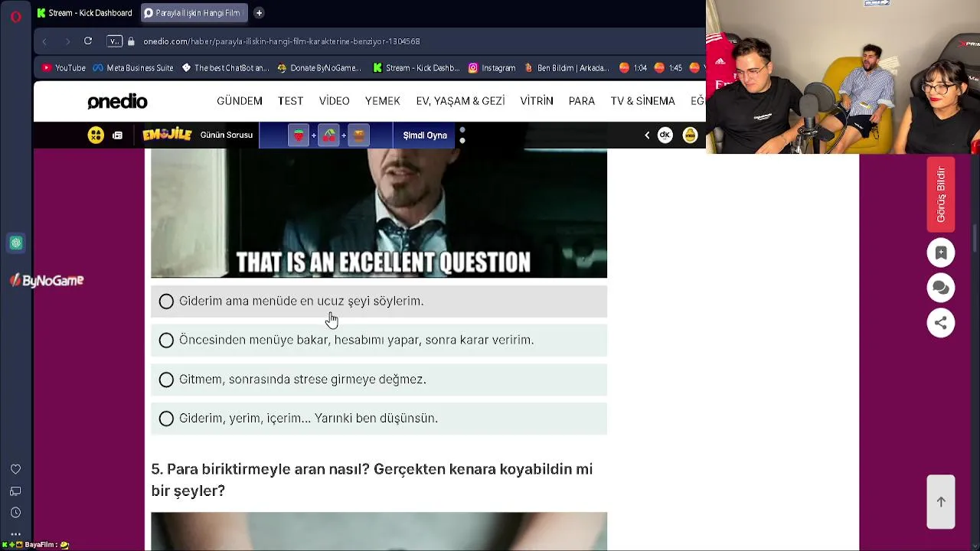
Task: Click the 'Günün Sorusu' label
Action: (x=227, y=135)
